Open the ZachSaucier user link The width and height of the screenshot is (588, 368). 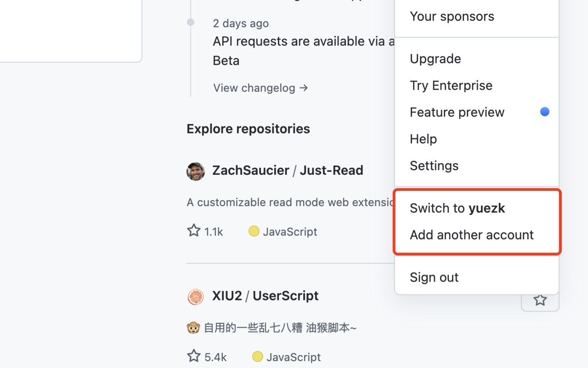pyautogui.click(x=251, y=171)
